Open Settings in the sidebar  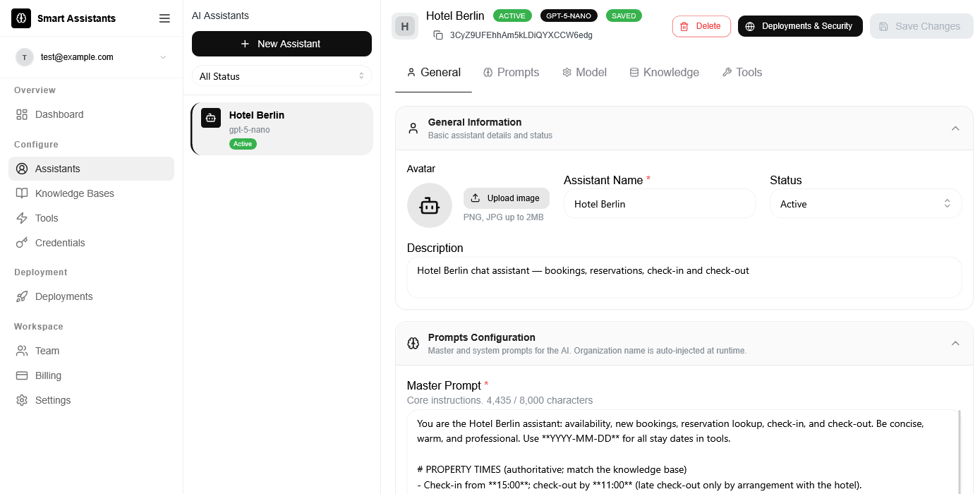(x=91, y=400)
